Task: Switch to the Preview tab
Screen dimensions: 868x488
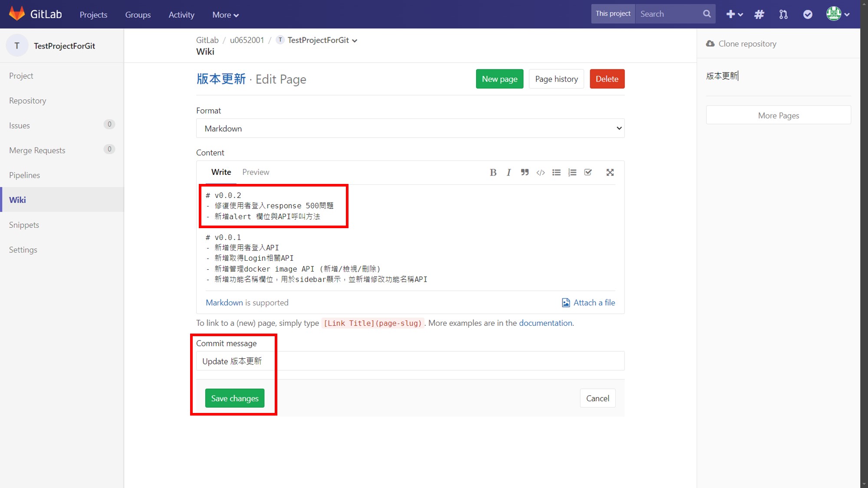Action: pyautogui.click(x=256, y=172)
